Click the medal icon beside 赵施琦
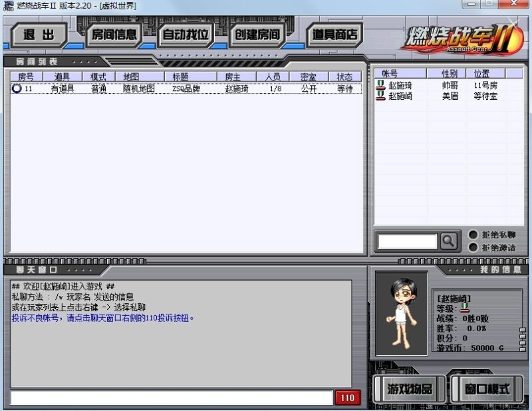 pos(380,85)
